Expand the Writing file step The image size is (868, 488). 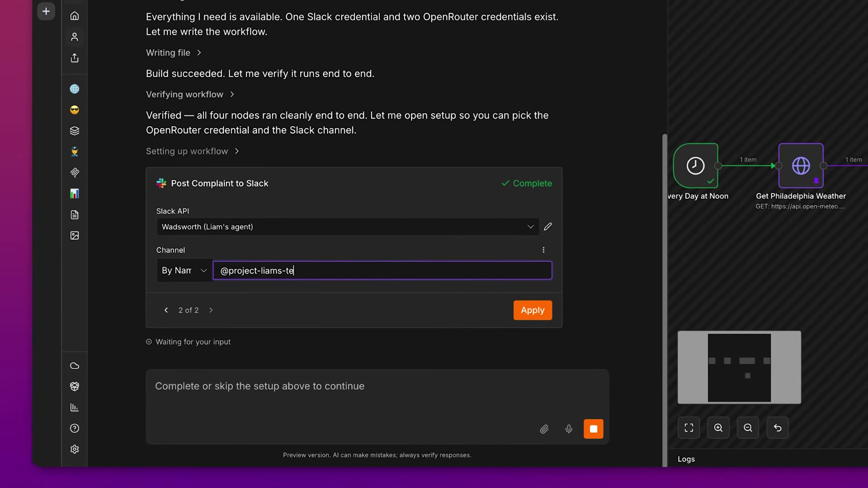pyautogui.click(x=173, y=52)
